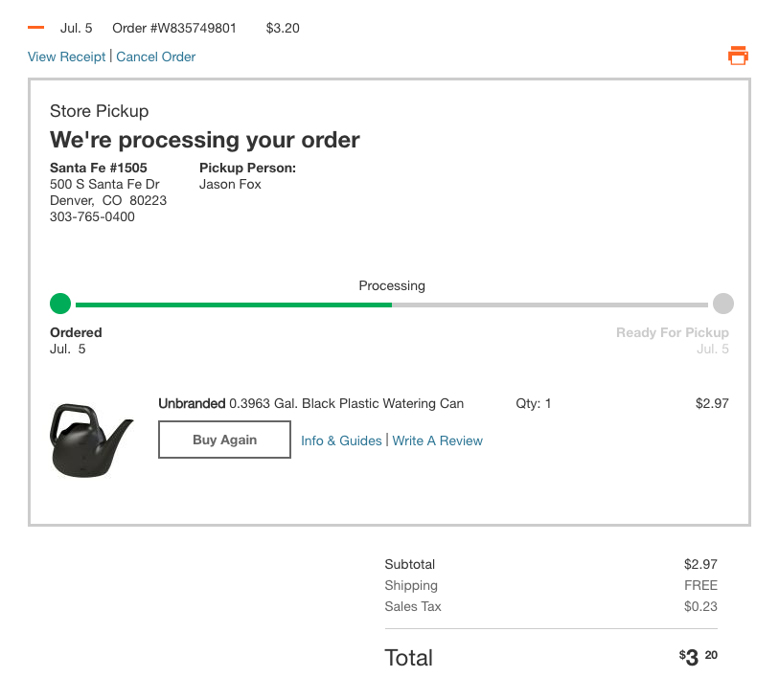Viewport: 779px width, 700px height.
Task: Click the Processing status label
Action: coord(392,285)
